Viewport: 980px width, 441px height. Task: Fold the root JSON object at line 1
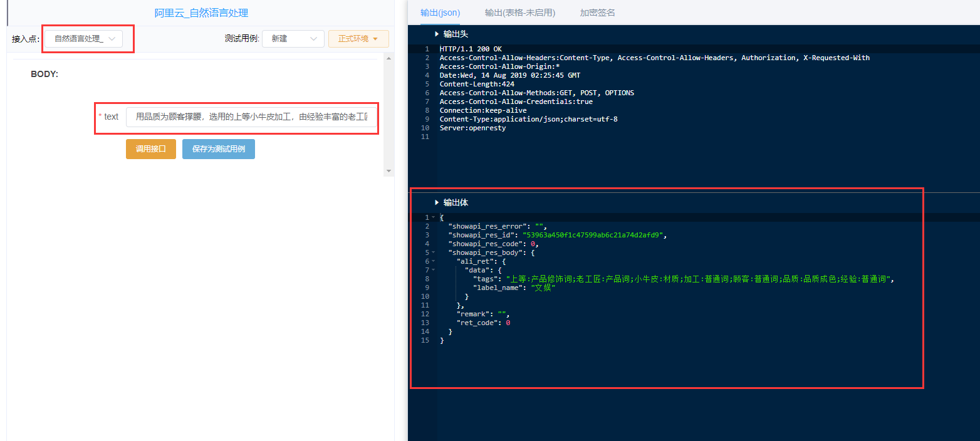(433, 217)
